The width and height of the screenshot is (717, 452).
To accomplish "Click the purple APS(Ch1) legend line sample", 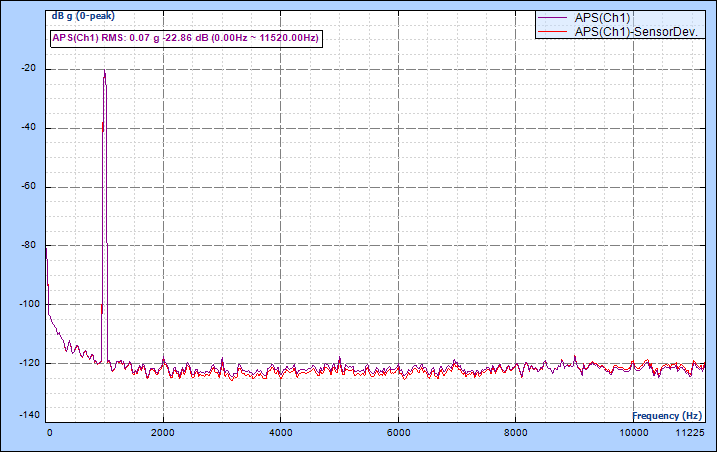I will [553, 18].
